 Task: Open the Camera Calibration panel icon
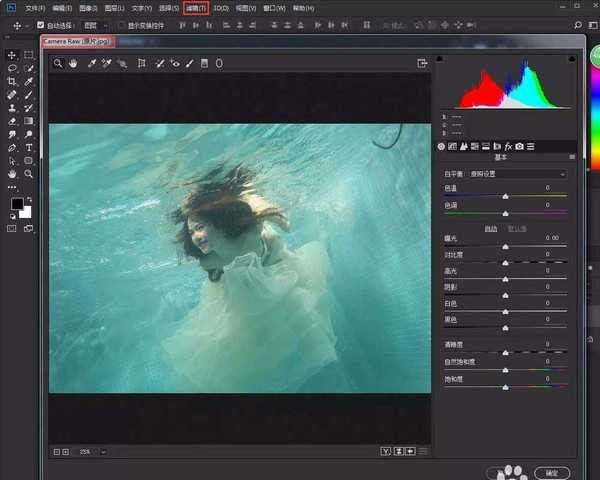coord(520,147)
